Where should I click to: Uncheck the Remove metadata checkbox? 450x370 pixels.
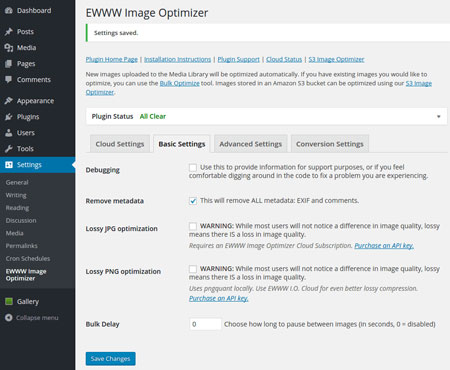pyautogui.click(x=193, y=201)
